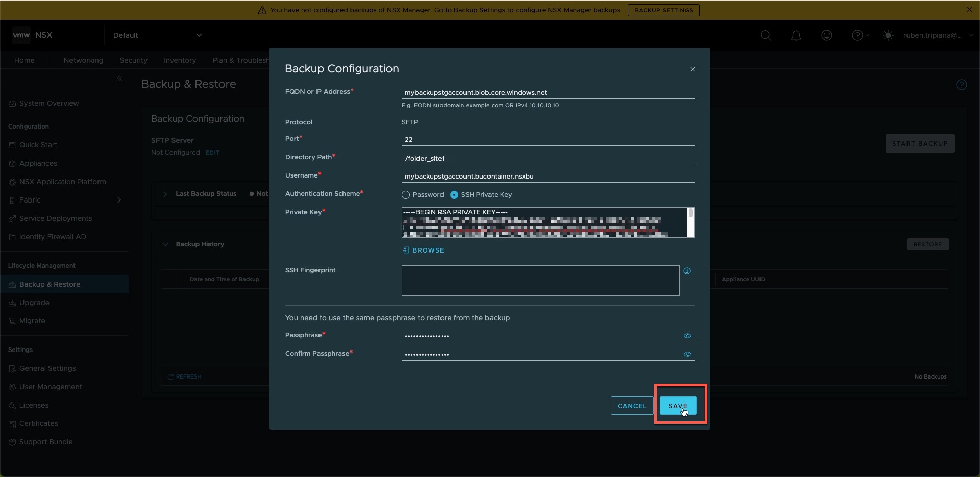This screenshot has height=477, width=980.
Task: Click the SAVE button
Action: click(678, 406)
